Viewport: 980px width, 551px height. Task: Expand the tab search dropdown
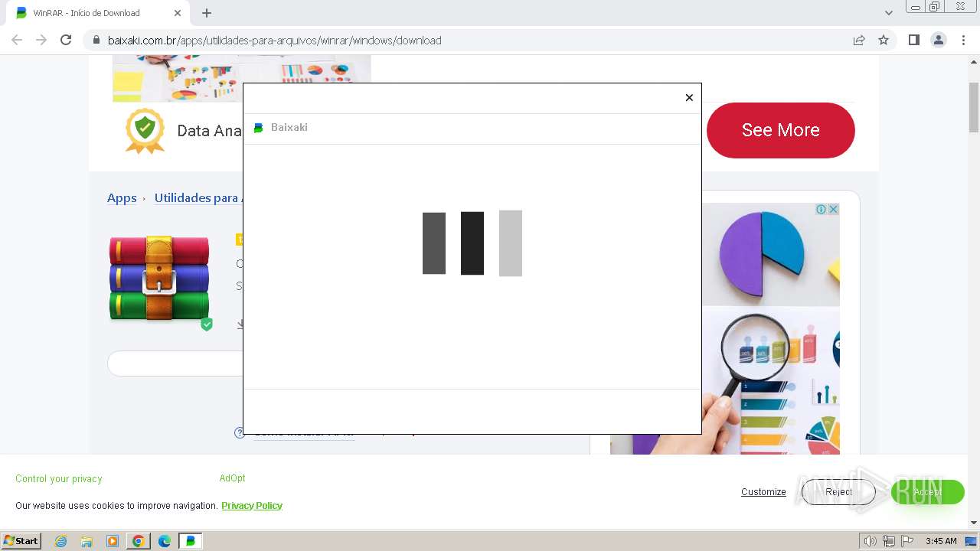889,13
